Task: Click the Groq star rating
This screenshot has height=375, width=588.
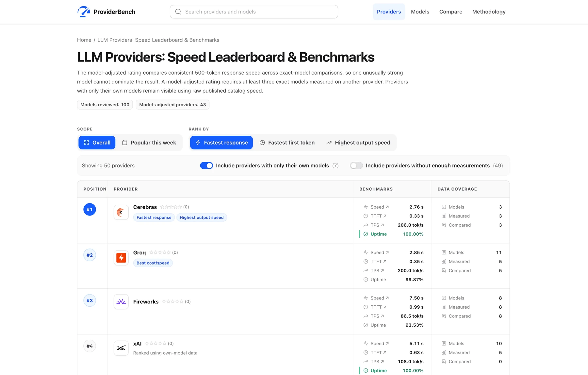Action: click(x=160, y=252)
